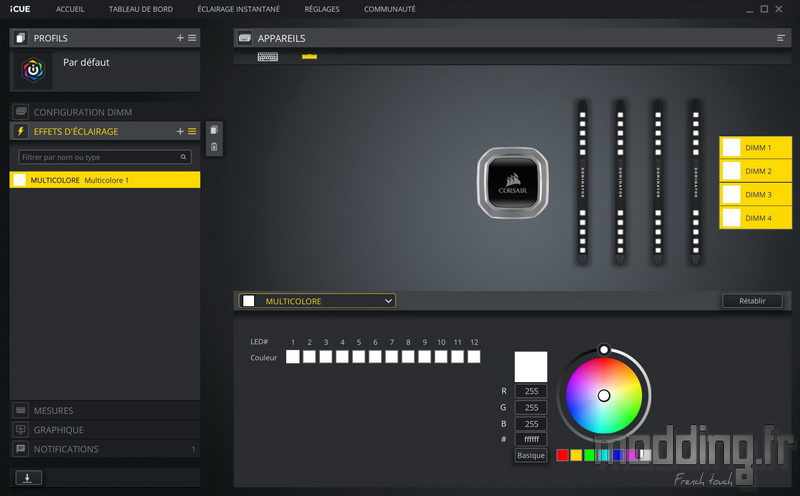Select the DIMM 4 module button

pos(756,218)
